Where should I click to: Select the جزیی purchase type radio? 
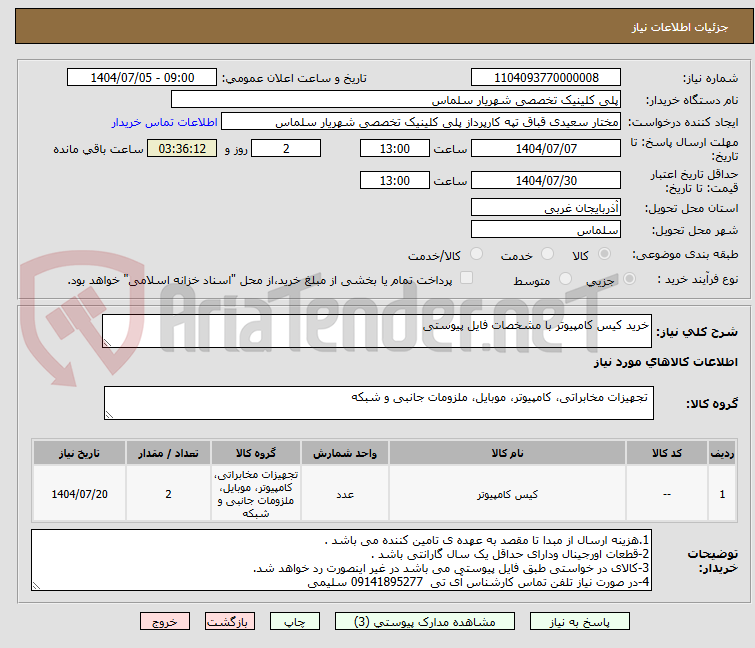point(629,279)
